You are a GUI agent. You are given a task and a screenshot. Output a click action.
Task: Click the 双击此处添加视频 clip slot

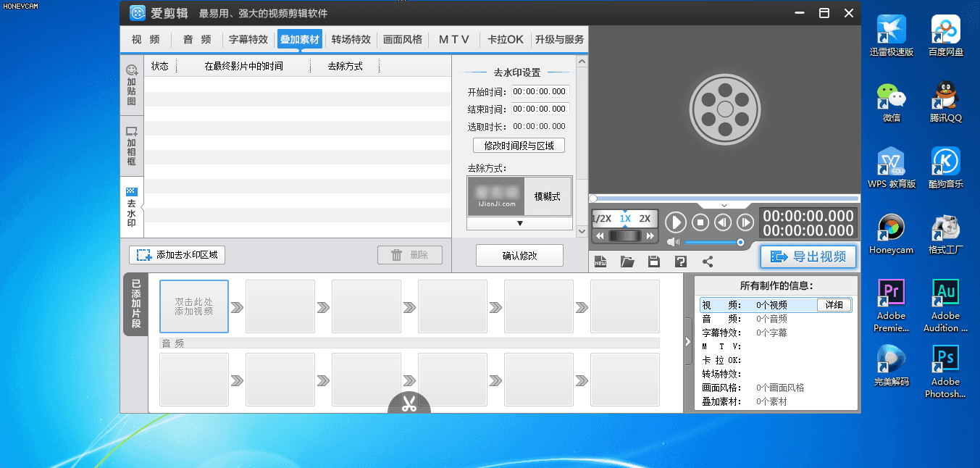point(193,306)
